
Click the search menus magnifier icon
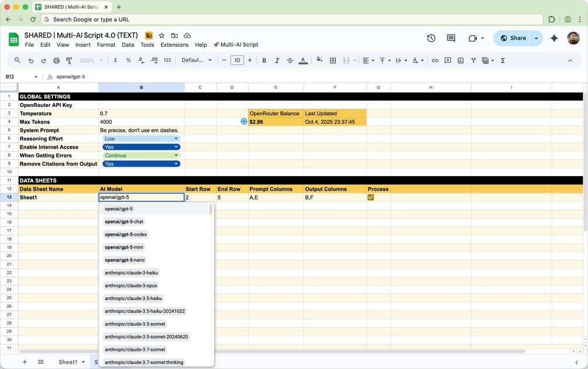click(x=17, y=60)
